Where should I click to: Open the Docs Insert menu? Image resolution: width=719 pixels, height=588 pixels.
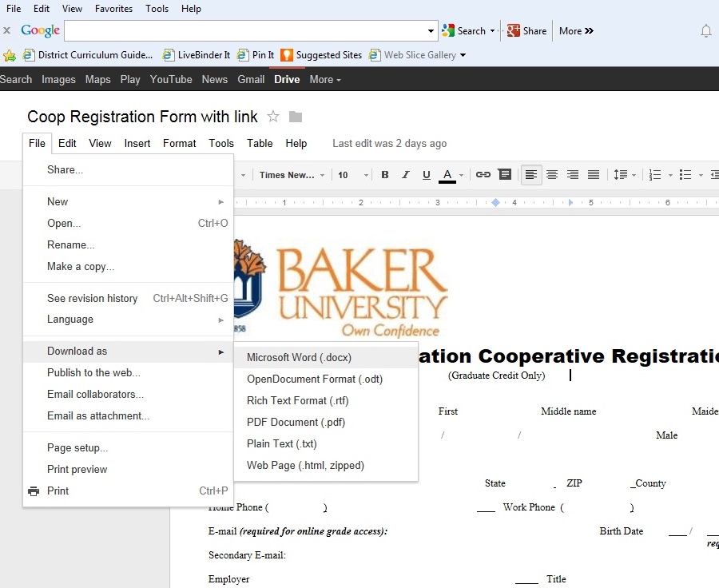pos(137,144)
